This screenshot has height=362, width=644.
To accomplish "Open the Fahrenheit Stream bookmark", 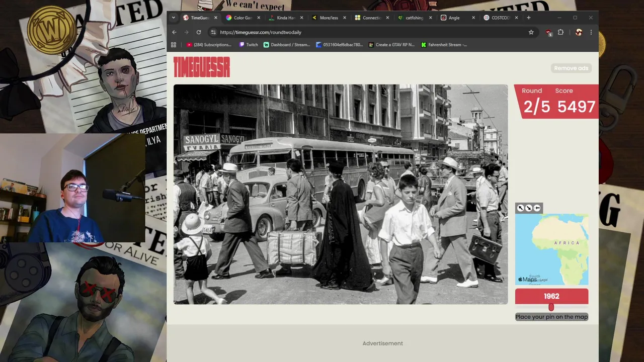I will click(x=444, y=45).
